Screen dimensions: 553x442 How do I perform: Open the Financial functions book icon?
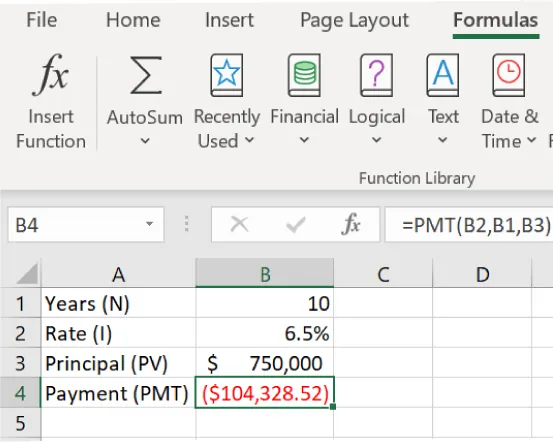click(304, 75)
